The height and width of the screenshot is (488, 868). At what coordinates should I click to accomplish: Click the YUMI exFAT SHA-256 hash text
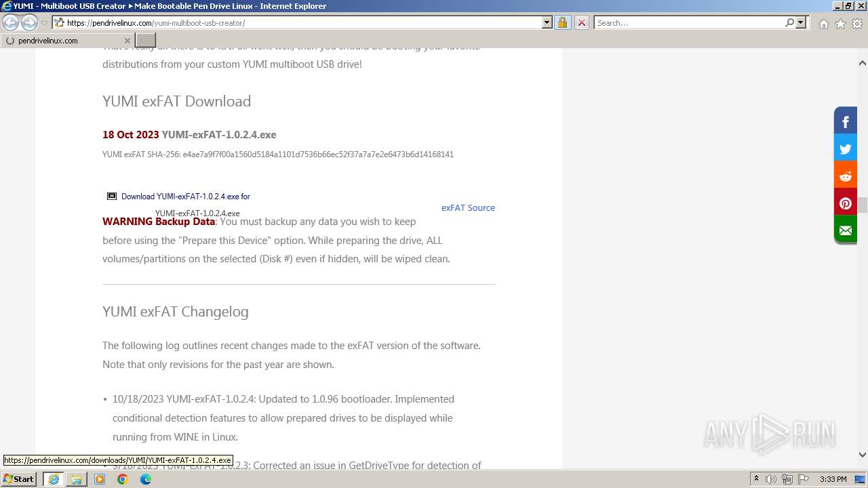[x=278, y=154]
